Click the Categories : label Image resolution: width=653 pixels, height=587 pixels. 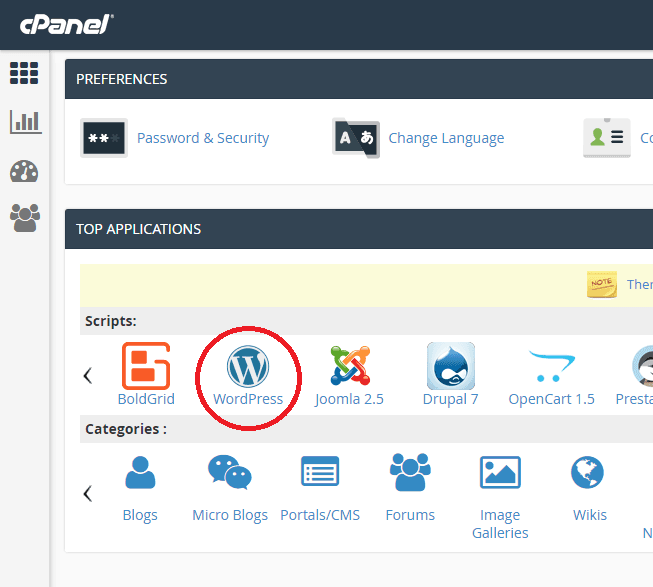[x=126, y=429]
